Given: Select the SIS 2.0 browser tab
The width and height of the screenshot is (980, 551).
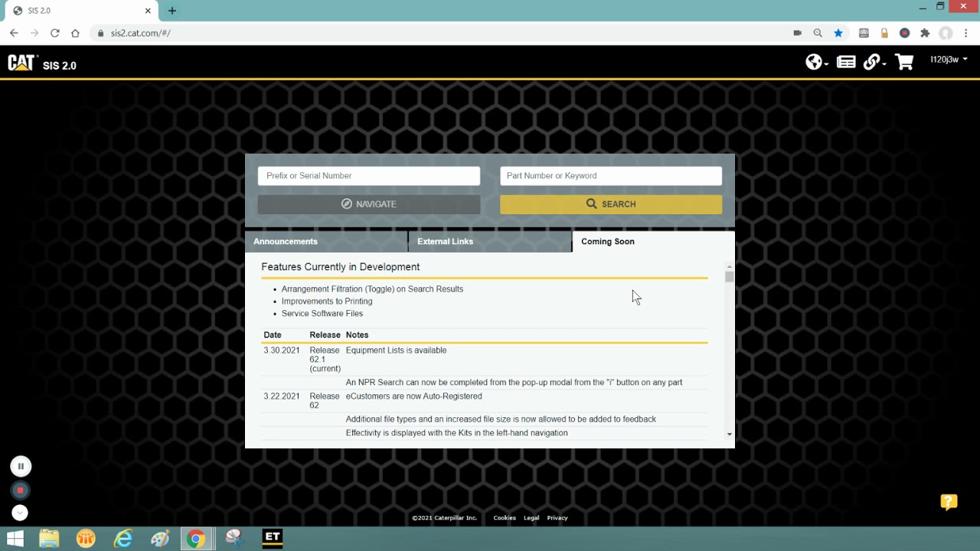Looking at the screenshot, I should click(80, 11).
